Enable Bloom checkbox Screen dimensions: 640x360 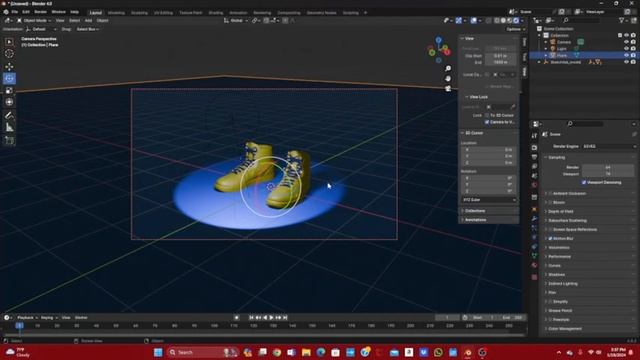[550, 202]
